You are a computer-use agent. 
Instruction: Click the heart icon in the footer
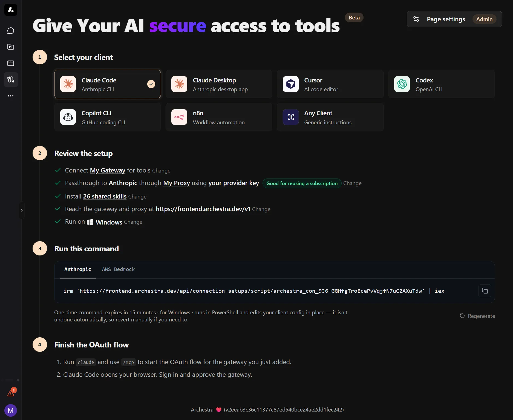(218, 410)
